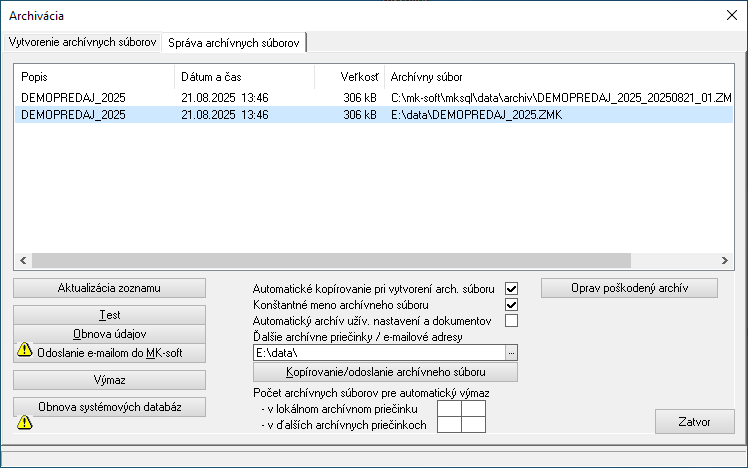This screenshot has height=468, width=748.
Task: Close the Archivácia dialog window
Action: [730, 14]
